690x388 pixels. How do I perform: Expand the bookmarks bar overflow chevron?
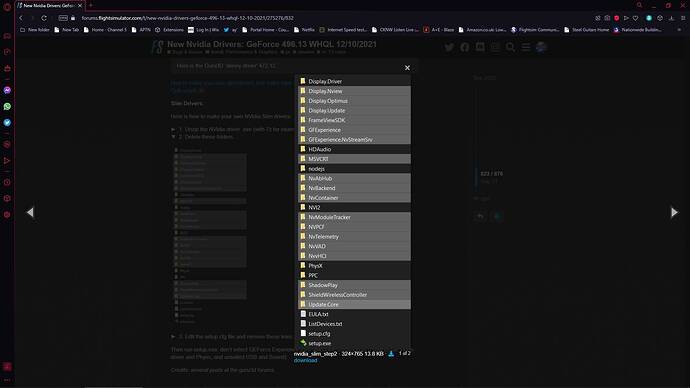tap(679, 30)
